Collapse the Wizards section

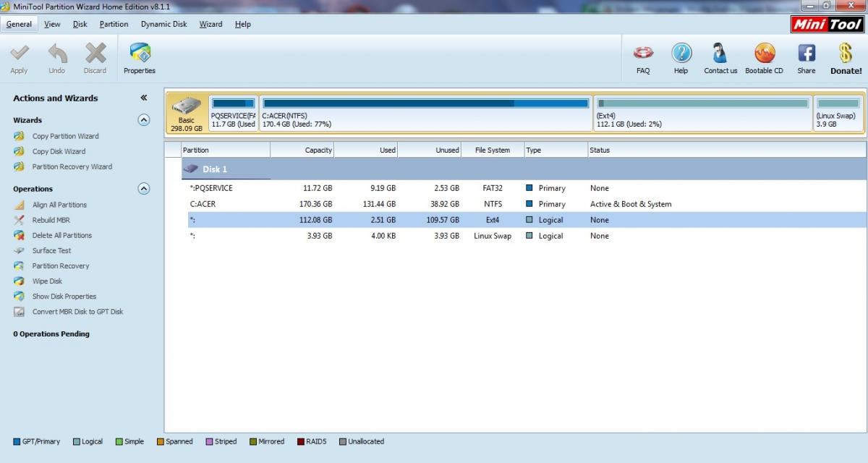click(144, 120)
